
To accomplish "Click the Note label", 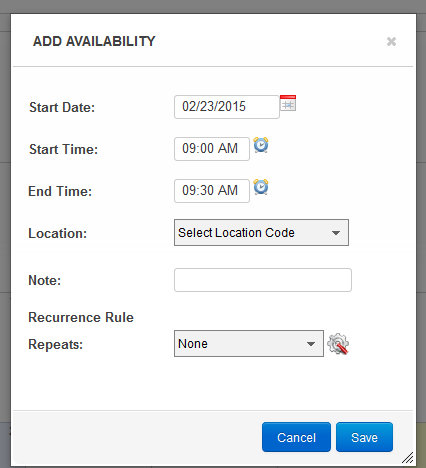I will coord(45,280).
